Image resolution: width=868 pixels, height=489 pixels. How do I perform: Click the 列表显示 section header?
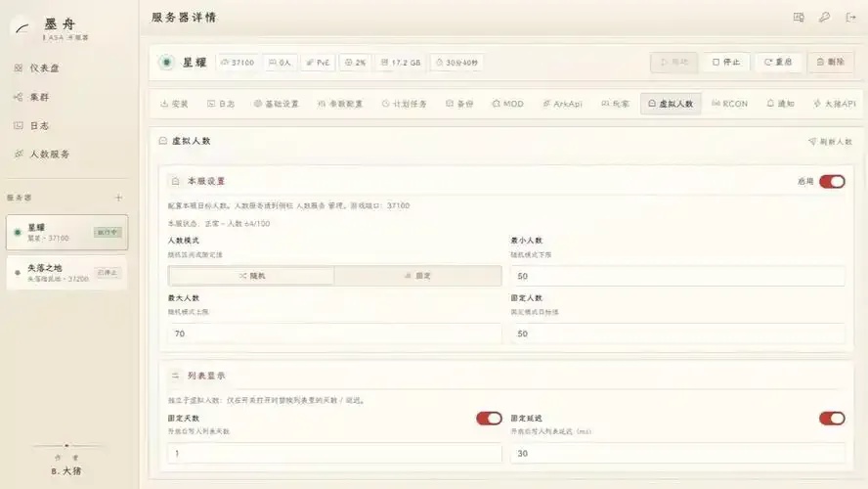pos(206,376)
